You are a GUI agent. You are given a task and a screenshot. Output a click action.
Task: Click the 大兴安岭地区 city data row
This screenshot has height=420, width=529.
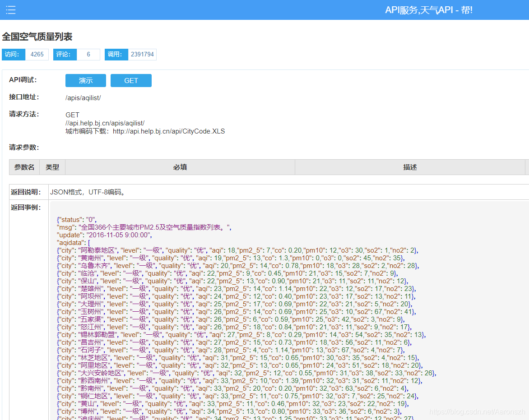247,373
